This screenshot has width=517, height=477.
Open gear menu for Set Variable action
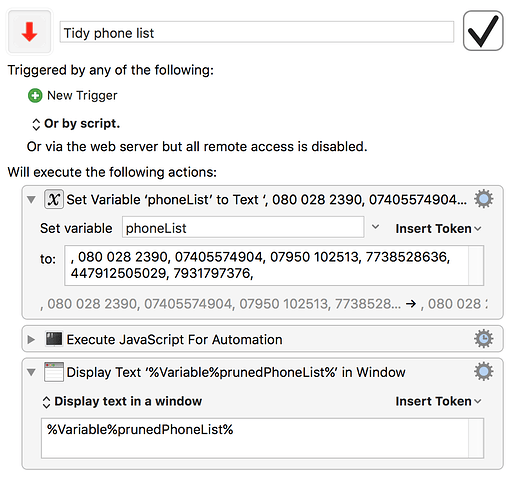pyautogui.click(x=483, y=199)
